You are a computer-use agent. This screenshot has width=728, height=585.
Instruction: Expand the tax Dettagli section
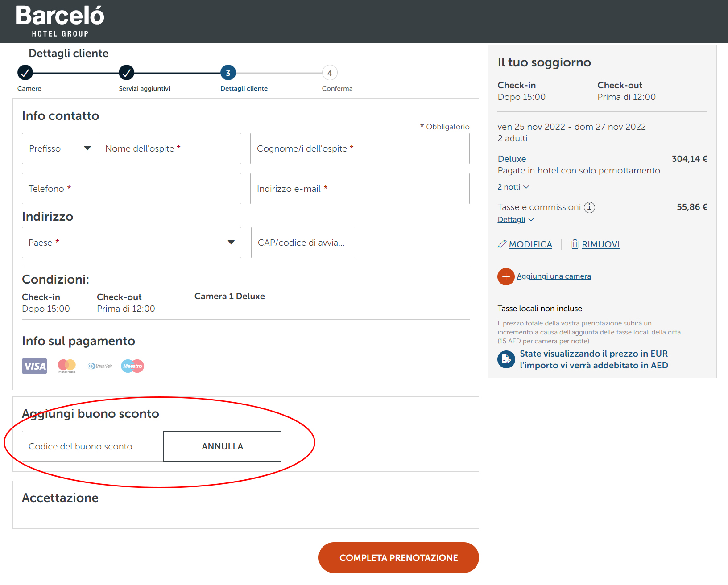point(515,220)
